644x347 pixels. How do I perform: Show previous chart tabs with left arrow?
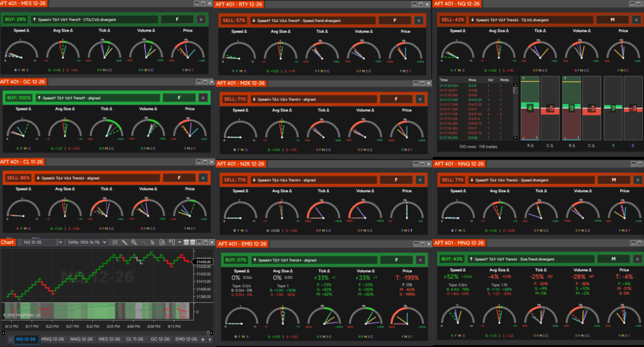[10, 339]
